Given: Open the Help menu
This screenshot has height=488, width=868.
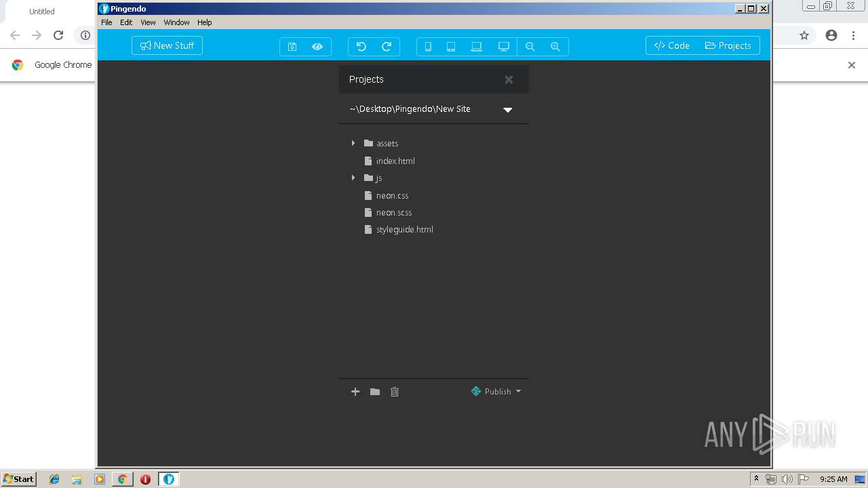Looking at the screenshot, I should [205, 22].
